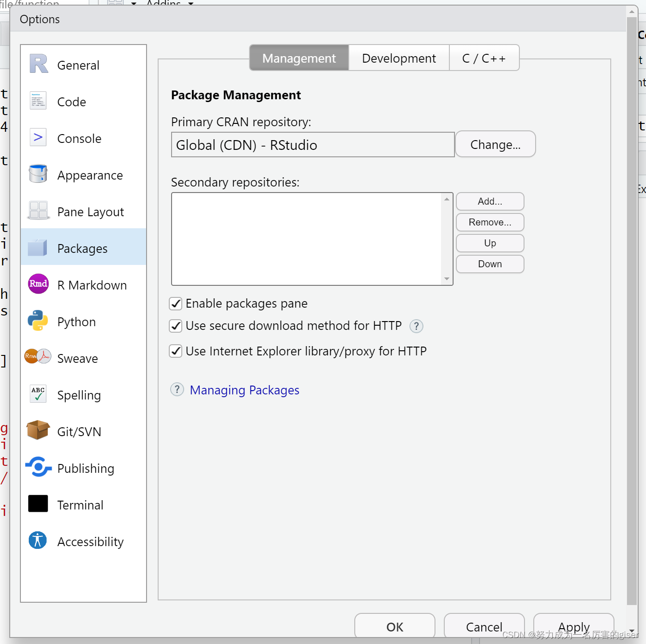Dismiss the dialog with Cancel
Screen dimensions: 646x644
pos(484,626)
